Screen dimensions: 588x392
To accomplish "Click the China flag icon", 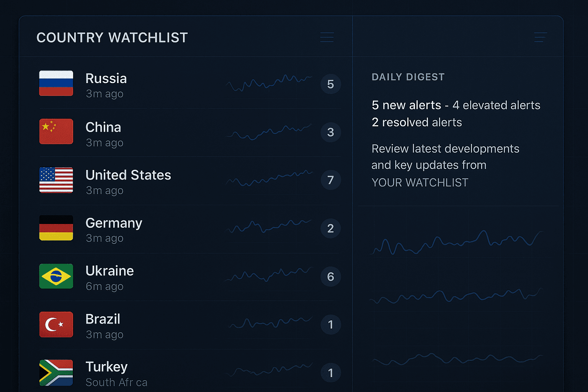I will pos(56,131).
